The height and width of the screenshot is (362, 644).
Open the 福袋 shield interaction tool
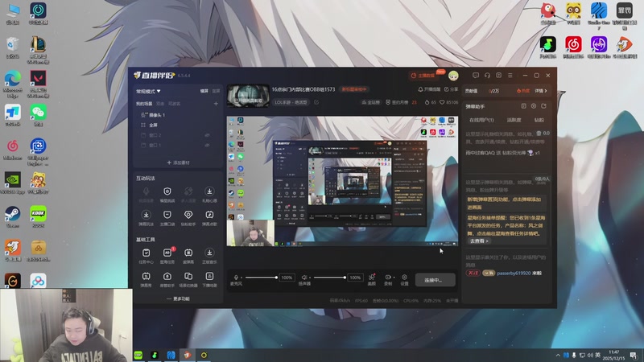[x=167, y=195]
